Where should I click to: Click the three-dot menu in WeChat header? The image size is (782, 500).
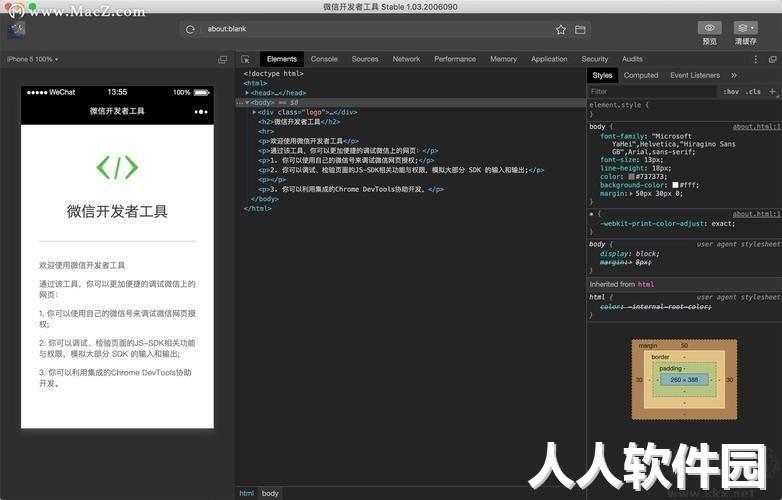(200, 112)
